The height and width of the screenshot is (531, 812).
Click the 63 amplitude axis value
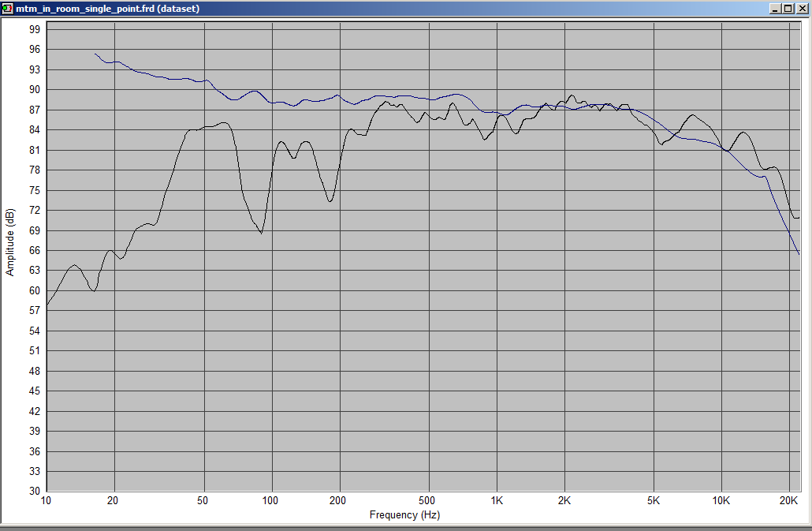coord(35,271)
